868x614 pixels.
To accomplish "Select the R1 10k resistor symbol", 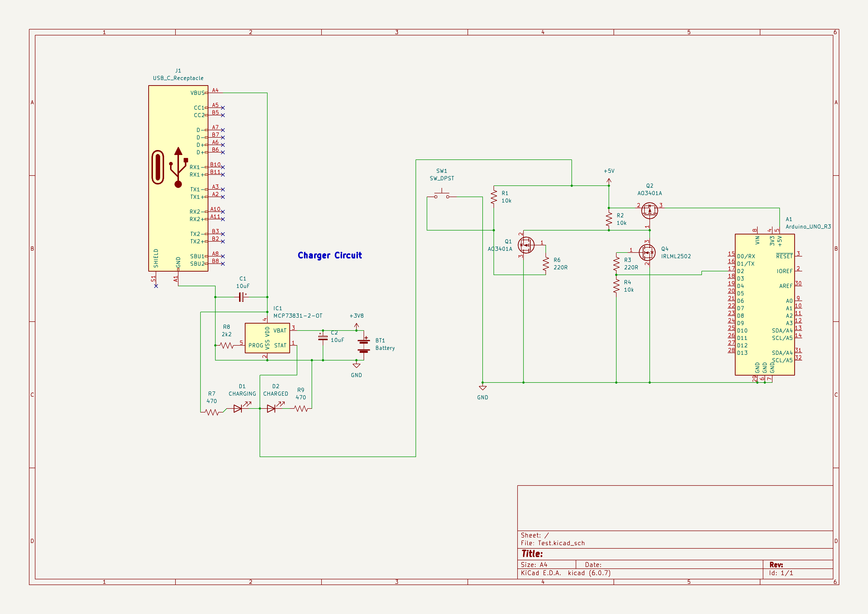I will (x=494, y=197).
